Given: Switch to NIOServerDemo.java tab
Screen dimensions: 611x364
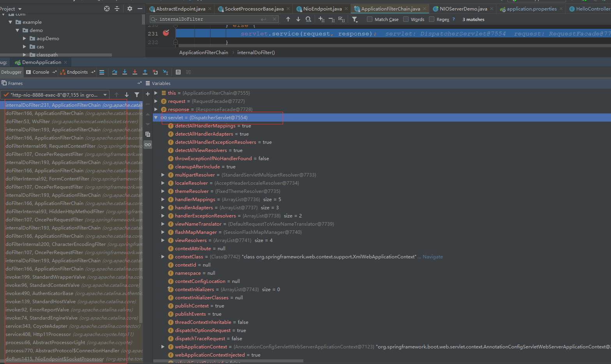Looking at the screenshot, I should tap(463, 9).
